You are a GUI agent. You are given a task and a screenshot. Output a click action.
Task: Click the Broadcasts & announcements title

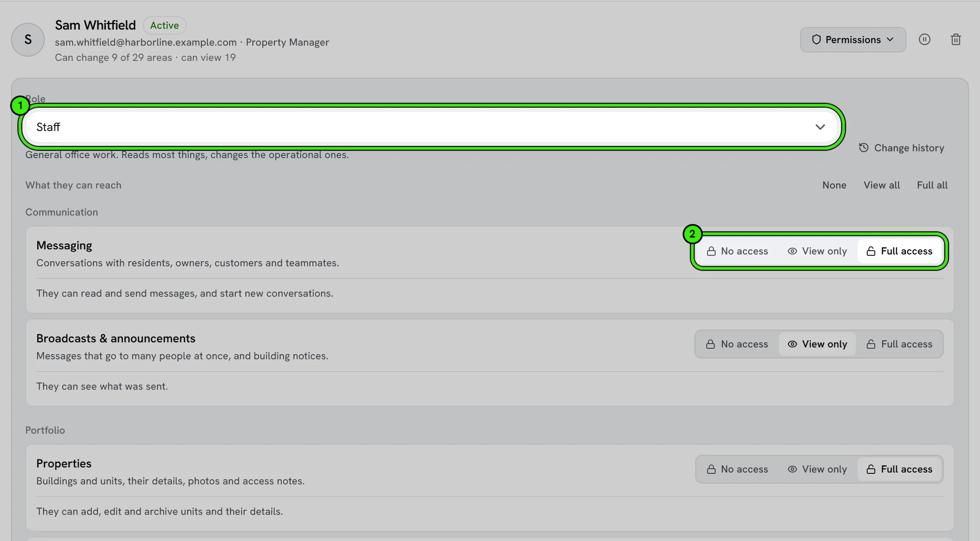click(x=116, y=339)
